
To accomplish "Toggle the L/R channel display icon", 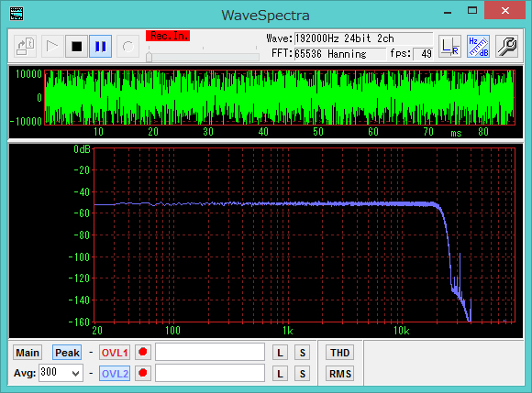I will (x=449, y=47).
